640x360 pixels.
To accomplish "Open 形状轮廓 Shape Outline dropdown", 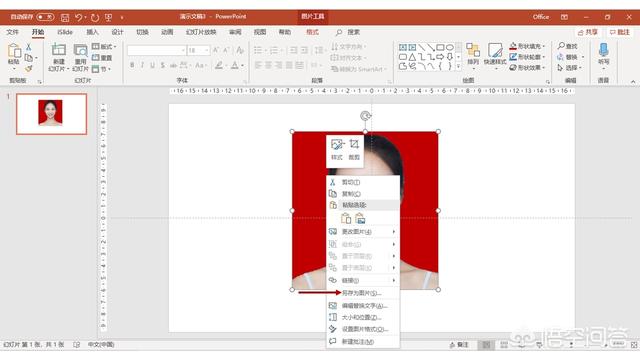I will tap(527, 57).
